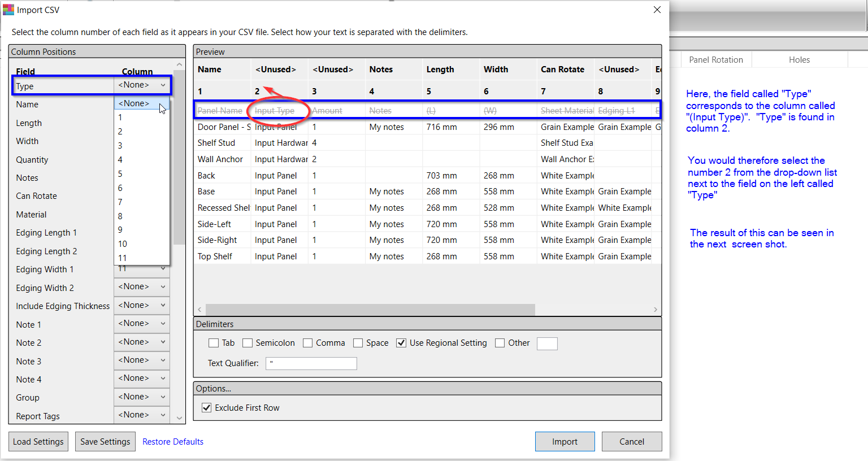Click the Wall Anchor preview row name
The height and width of the screenshot is (461, 868).
point(220,159)
